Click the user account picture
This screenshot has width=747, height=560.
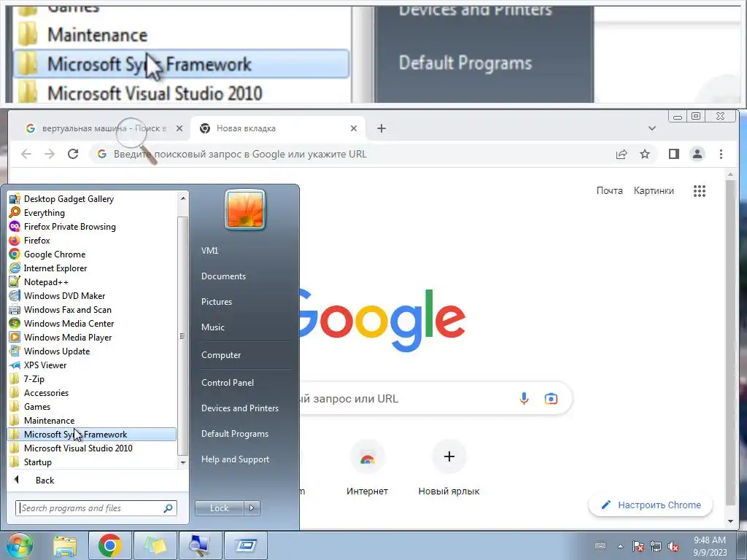[x=245, y=209]
